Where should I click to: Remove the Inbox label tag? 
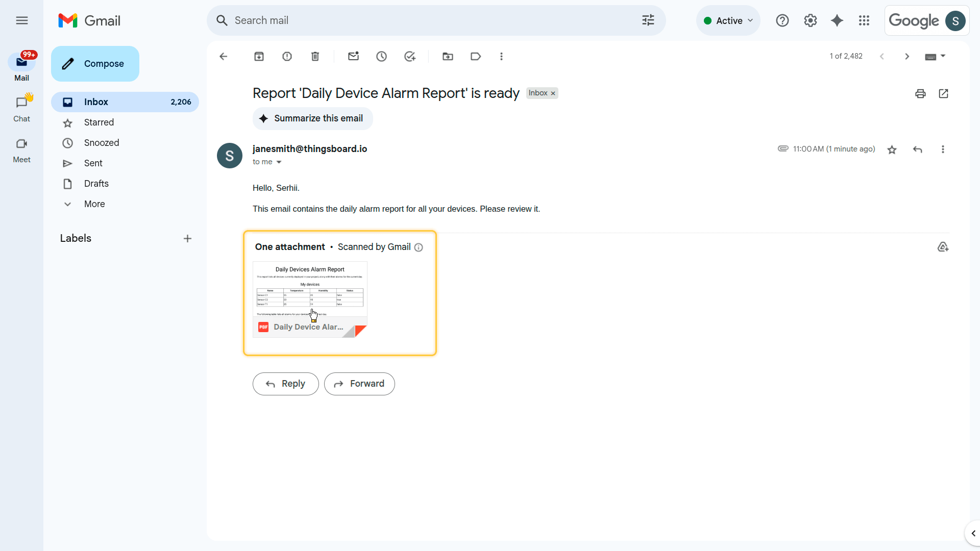tap(553, 93)
